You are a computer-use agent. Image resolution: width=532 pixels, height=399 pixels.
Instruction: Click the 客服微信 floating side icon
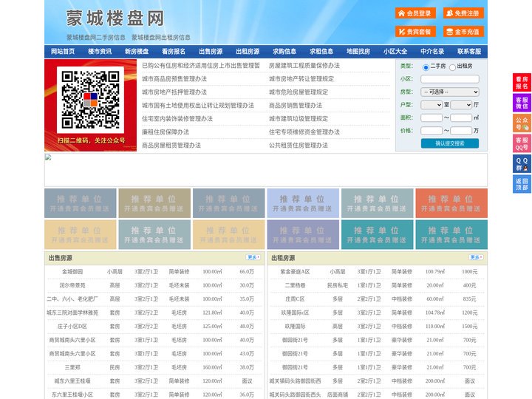522,103
